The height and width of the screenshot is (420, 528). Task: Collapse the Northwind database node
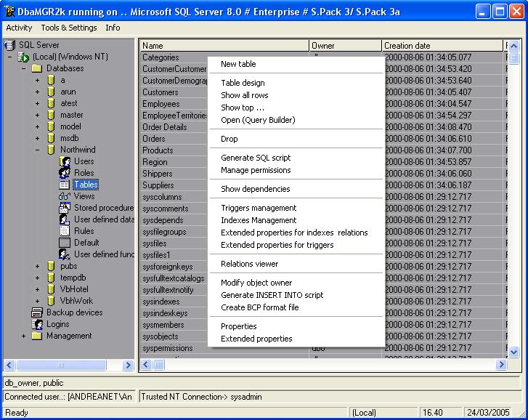tap(37, 150)
